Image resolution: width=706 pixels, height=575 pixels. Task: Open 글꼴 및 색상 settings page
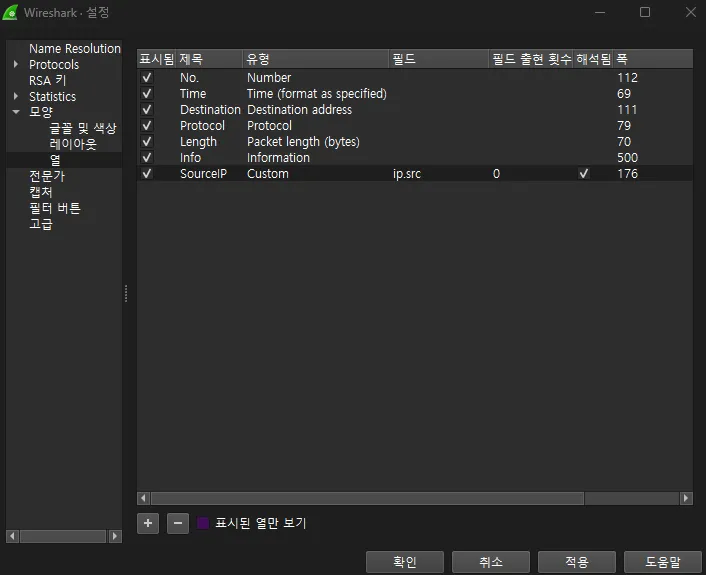[x=83, y=128]
